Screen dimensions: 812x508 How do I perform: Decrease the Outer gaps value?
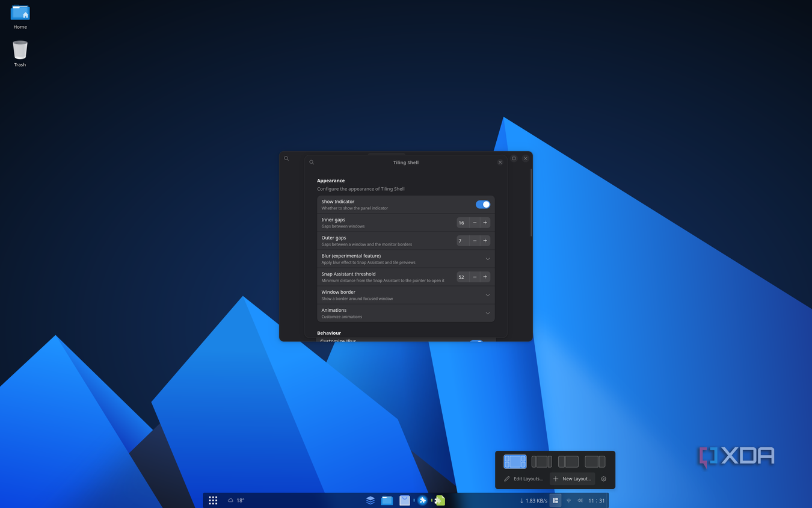coord(475,241)
